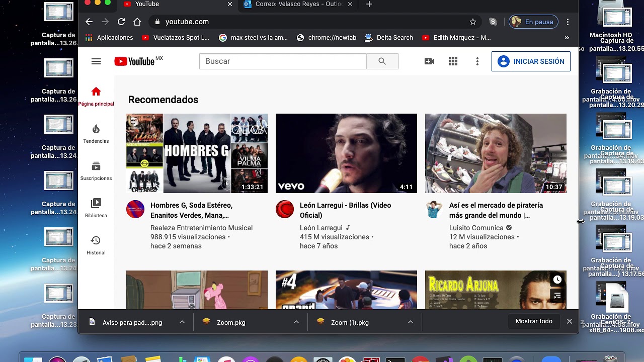The image size is (644, 362).
Task: Click the Skype extension icon
Action: pyautogui.click(x=493, y=22)
